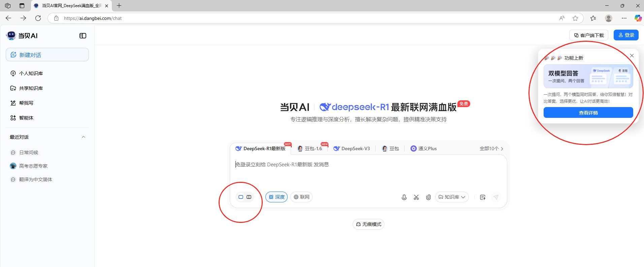This screenshot has width=644, height=267.
Task: Select the DeepSeek-R1最新版 model tab
Action: [x=260, y=148]
